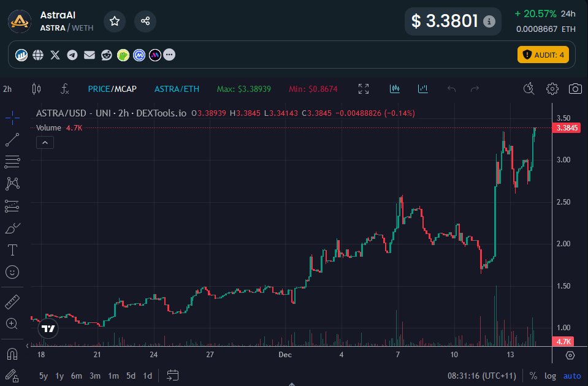Show more links with three-dots icon

[169, 55]
